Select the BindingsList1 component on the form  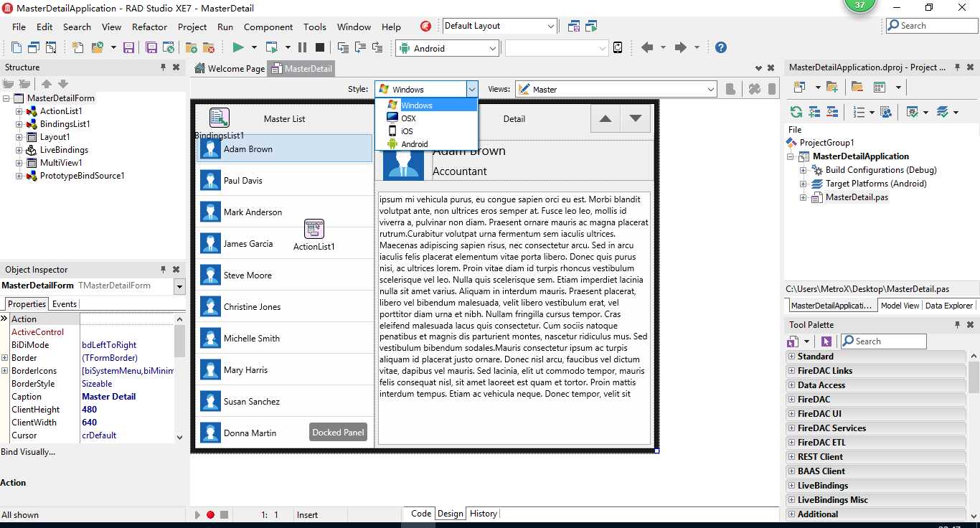(220, 118)
